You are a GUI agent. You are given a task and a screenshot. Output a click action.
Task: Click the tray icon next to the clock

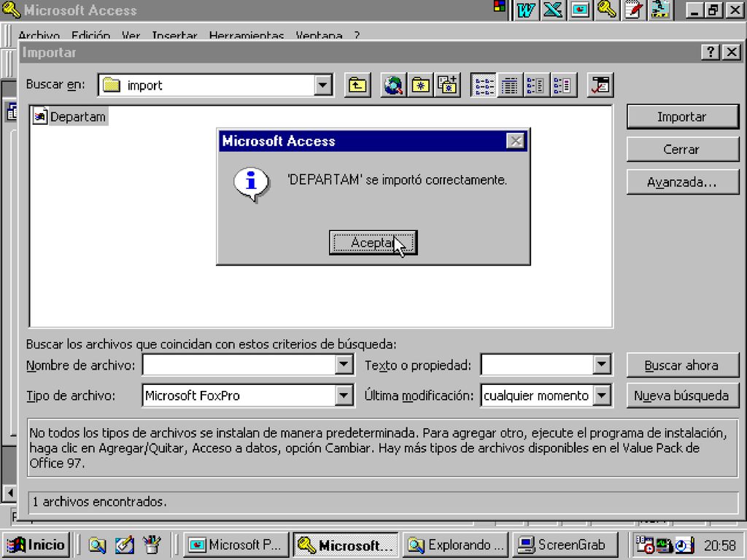coord(684,545)
